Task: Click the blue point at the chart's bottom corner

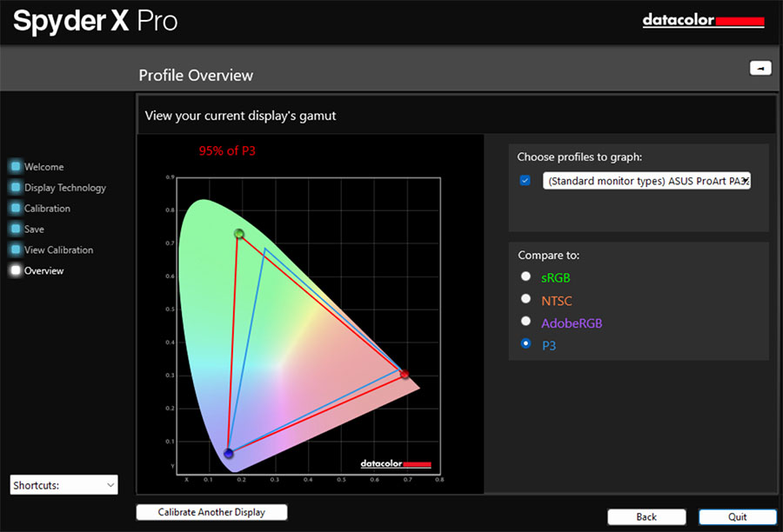Action: pos(229,454)
